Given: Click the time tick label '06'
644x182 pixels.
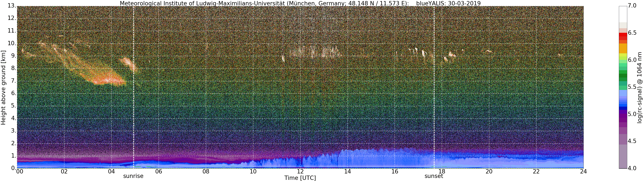Looking at the screenshot, I should click(159, 172).
